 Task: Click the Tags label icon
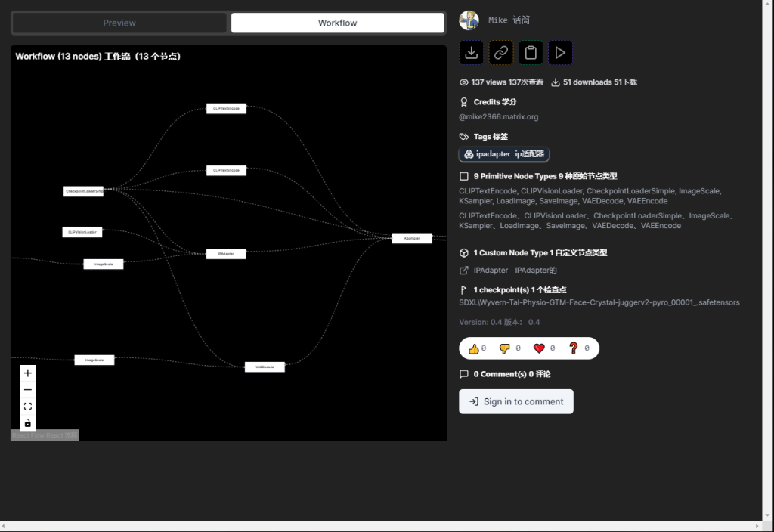point(463,136)
